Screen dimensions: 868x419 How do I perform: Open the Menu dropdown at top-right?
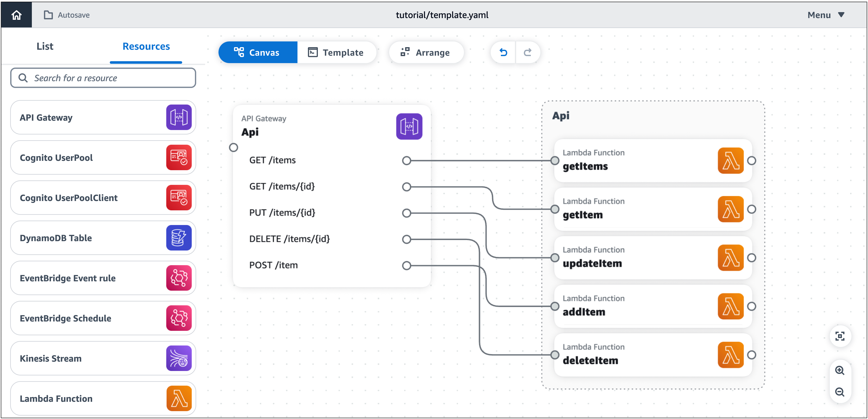826,15
